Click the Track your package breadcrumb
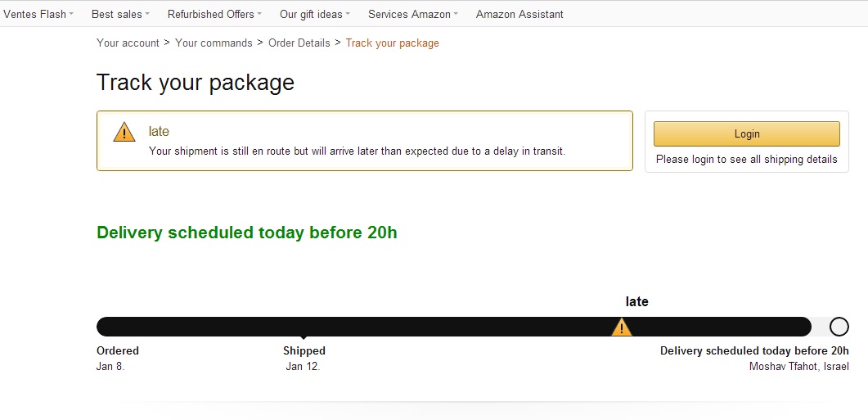868x420 pixels. point(392,43)
